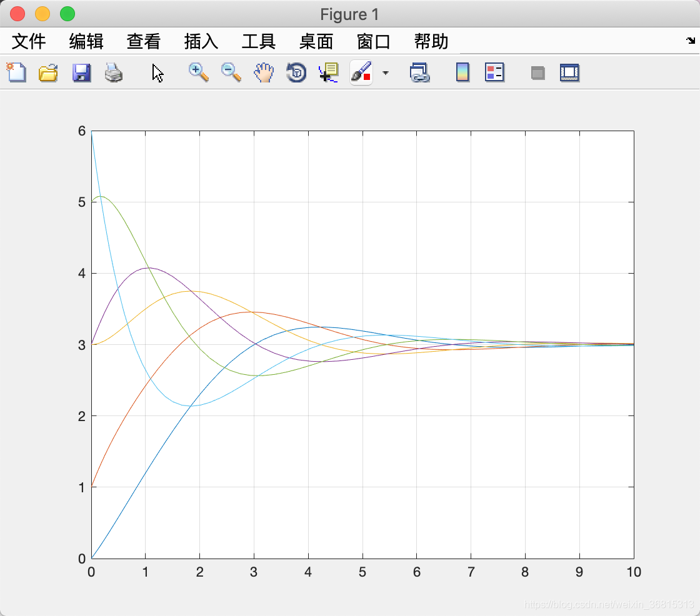Open the 帮助 menu
The height and width of the screenshot is (616, 700).
click(431, 41)
